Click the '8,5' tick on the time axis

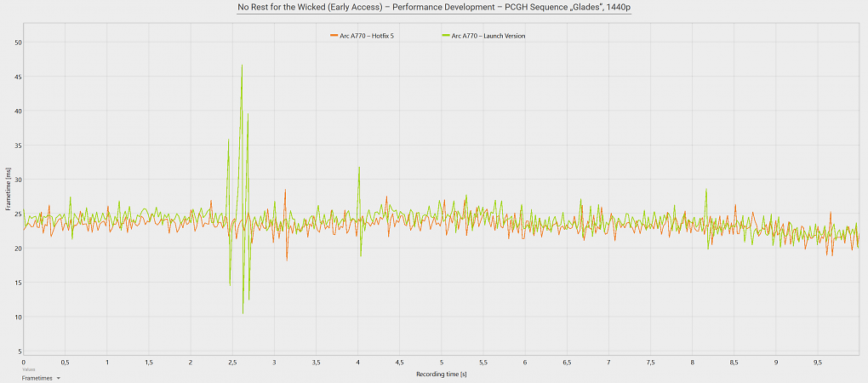(734, 362)
